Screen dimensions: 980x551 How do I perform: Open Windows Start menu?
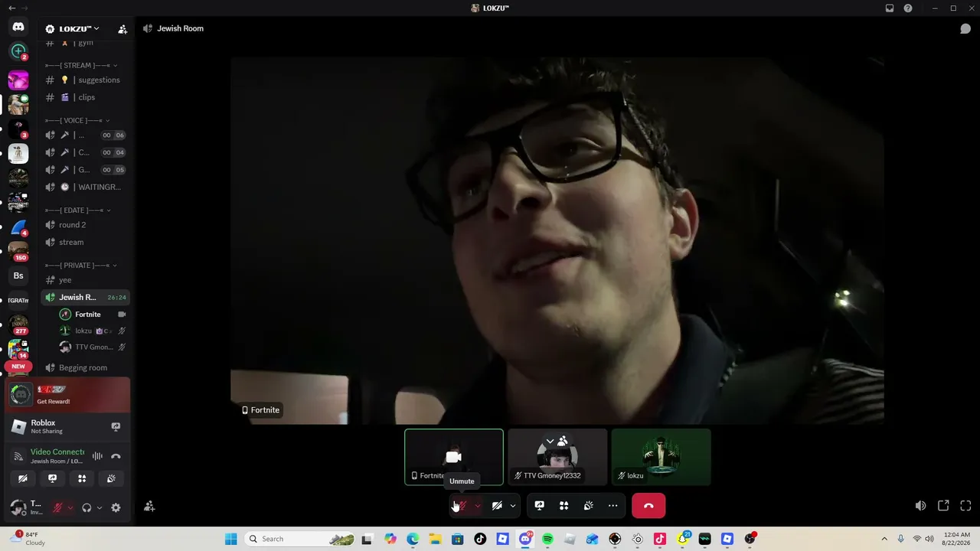230,539
